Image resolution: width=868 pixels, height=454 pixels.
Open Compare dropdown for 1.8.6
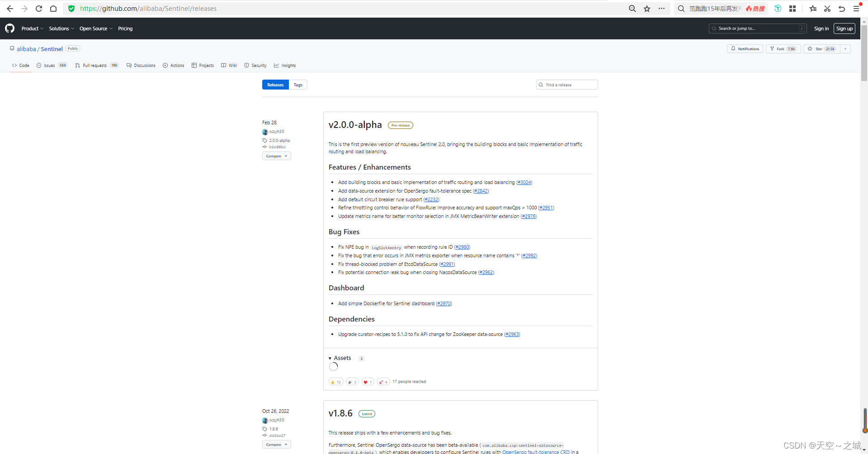[x=277, y=445]
